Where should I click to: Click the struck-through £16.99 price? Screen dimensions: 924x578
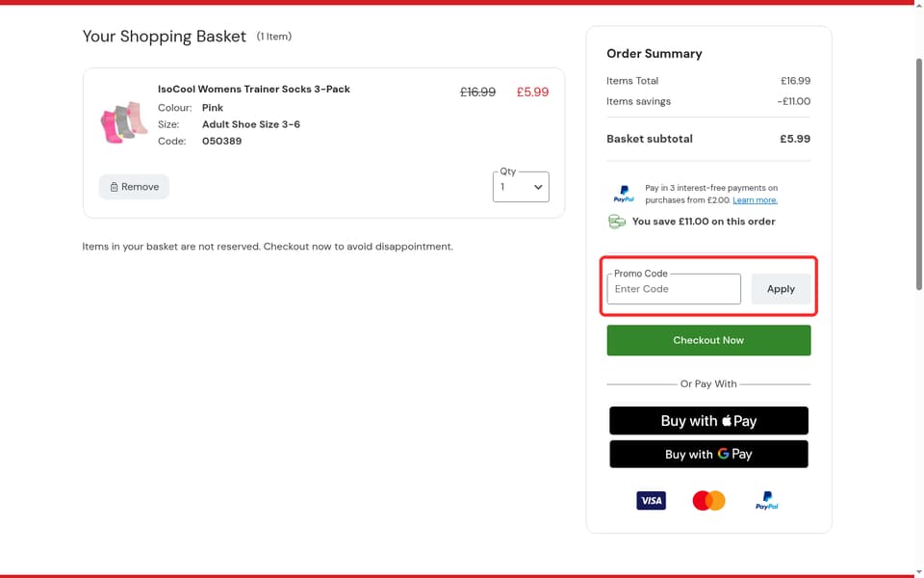(x=478, y=92)
